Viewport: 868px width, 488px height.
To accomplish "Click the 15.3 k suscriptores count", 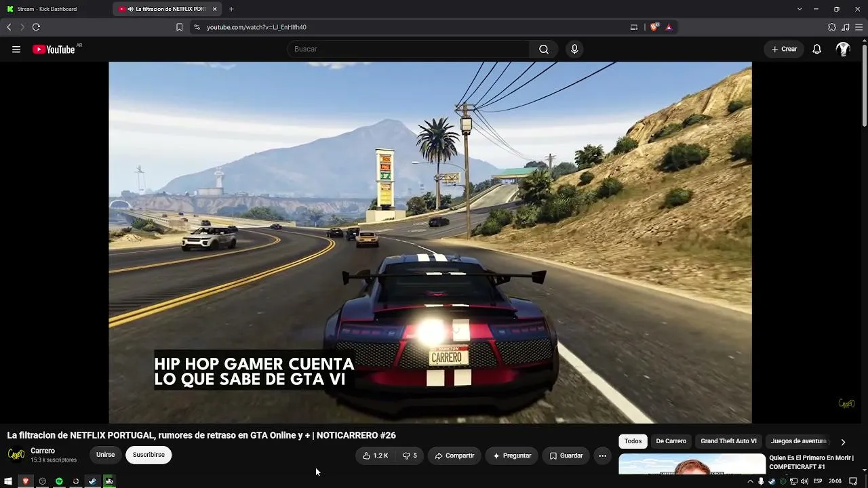I will [54, 460].
